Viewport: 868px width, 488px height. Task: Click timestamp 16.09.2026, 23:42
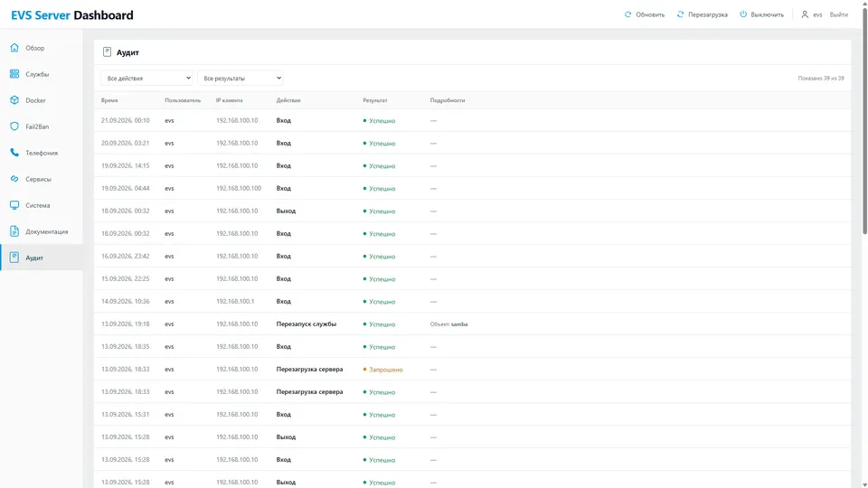coord(125,256)
